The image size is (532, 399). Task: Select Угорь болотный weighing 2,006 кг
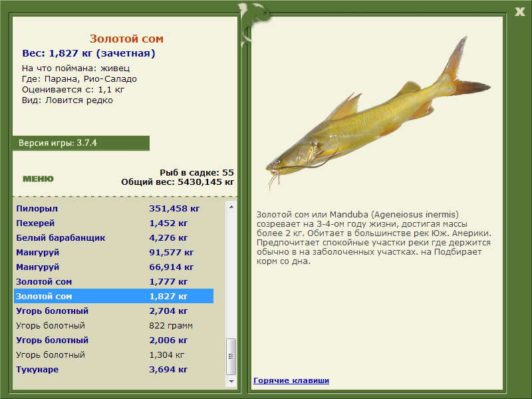tap(114, 340)
